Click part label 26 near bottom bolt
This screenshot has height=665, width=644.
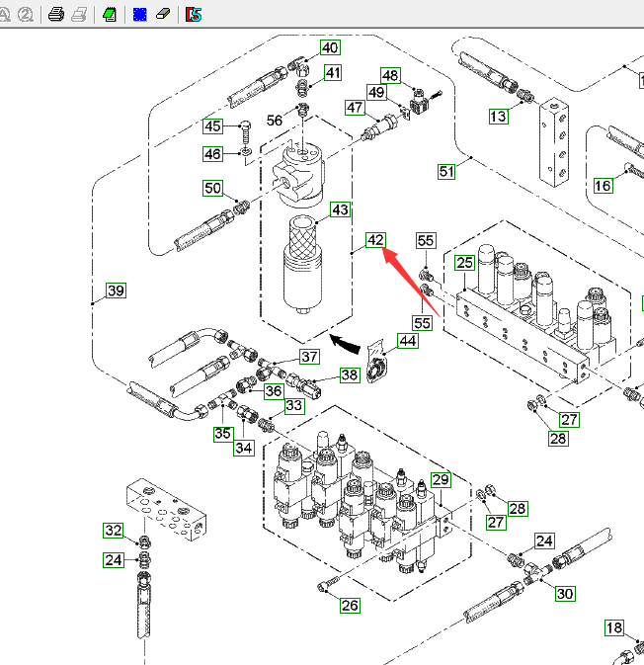point(350,606)
